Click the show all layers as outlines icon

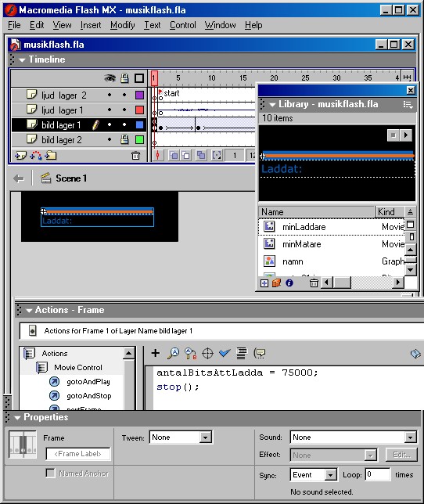pyautogui.click(x=139, y=78)
